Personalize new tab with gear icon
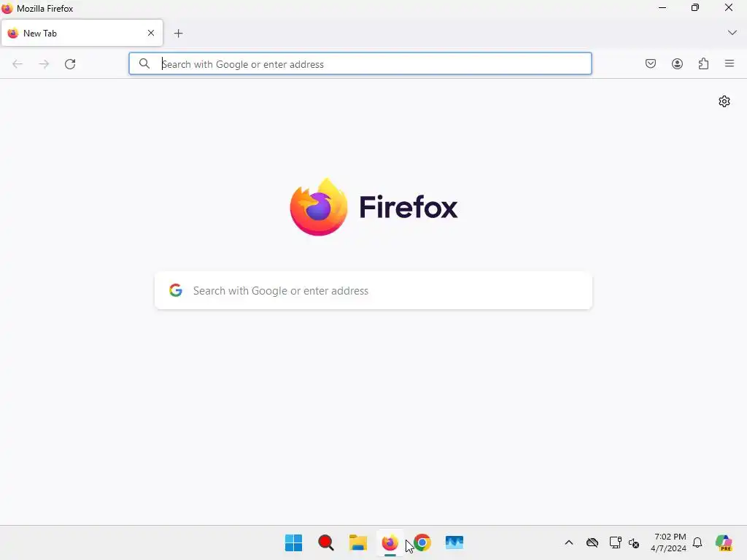747x560 pixels. 724,101
